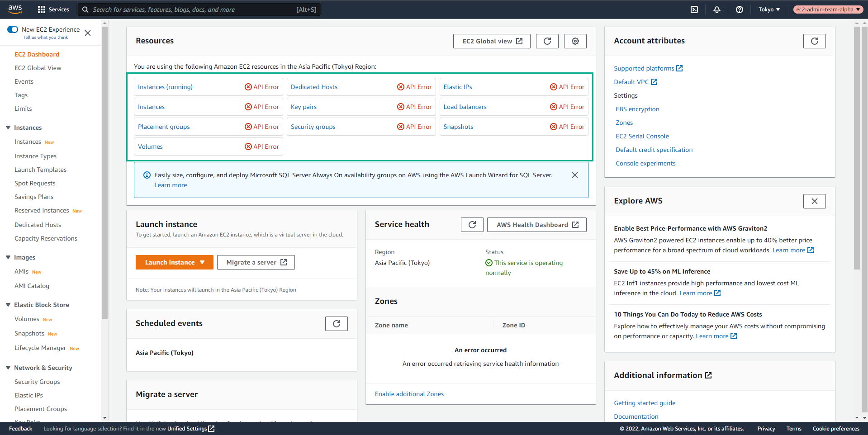Screen dimensions: 868x435
Task: Open Load balancers resource link
Action: point(465,107)
